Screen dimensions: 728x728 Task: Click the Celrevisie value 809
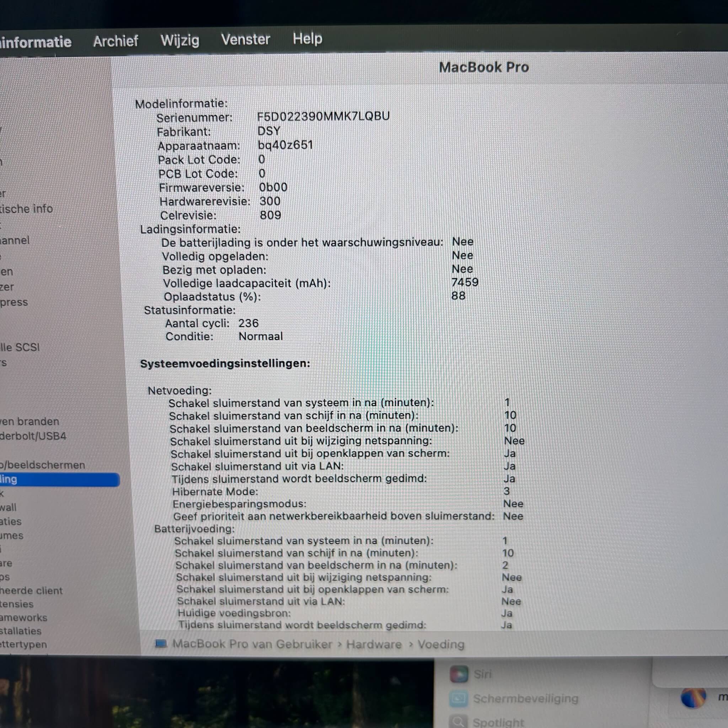[271, 215]
